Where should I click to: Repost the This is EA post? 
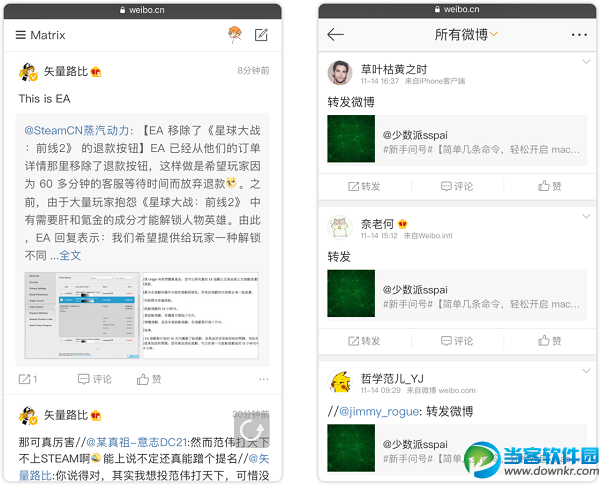tap(28, 379)
